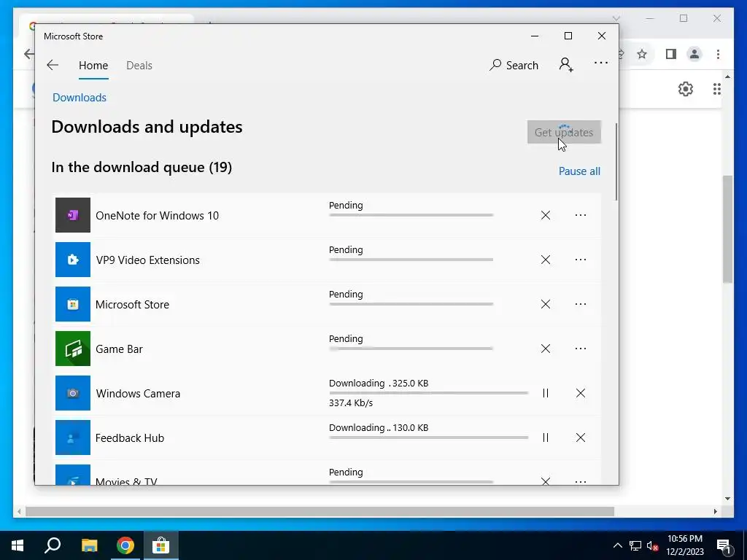This screenshot has height=560, width=747.
Task: Click the Pause all link
Action: (x=579, y=171)
